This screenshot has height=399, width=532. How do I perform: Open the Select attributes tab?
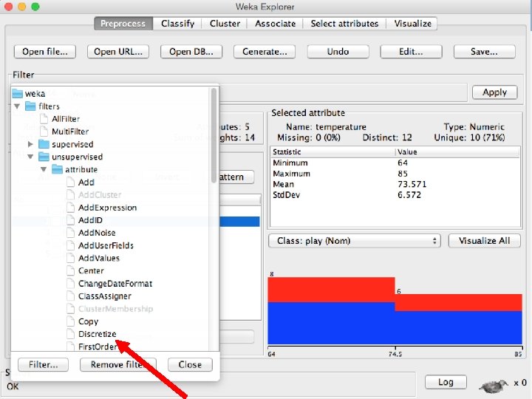click(344, 24)
